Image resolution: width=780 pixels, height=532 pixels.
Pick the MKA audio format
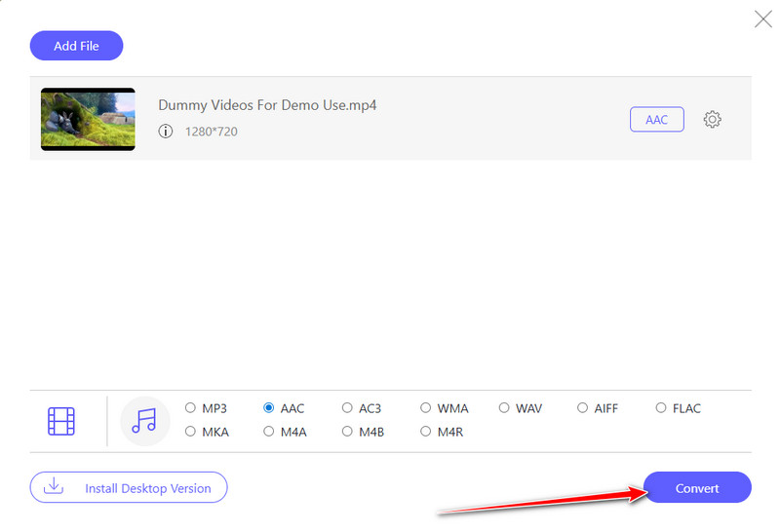[x=191, y=432]
